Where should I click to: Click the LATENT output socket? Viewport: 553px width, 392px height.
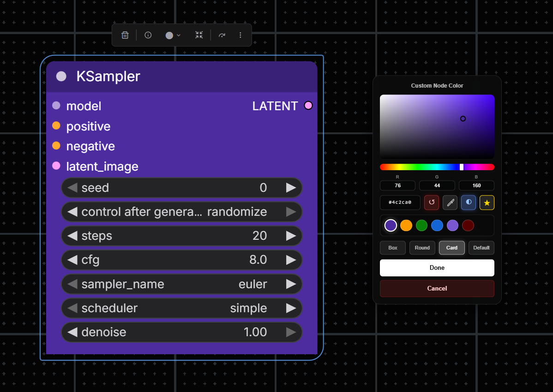click(308, 105)
